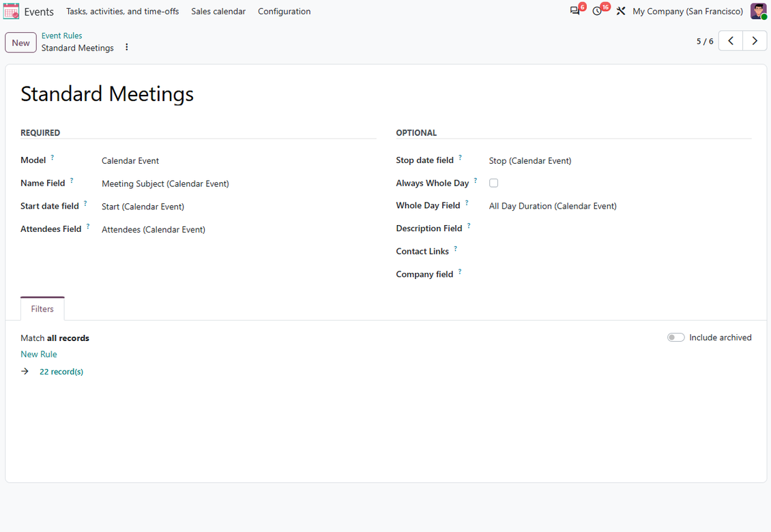
Task: Show help tooltip for Stop date field
Action: click(461, 158)
